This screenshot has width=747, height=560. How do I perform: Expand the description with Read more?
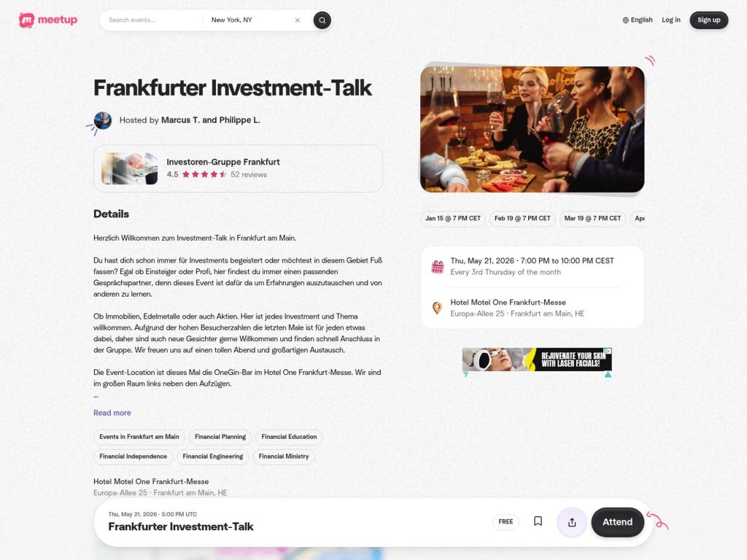tap(112, 413)
